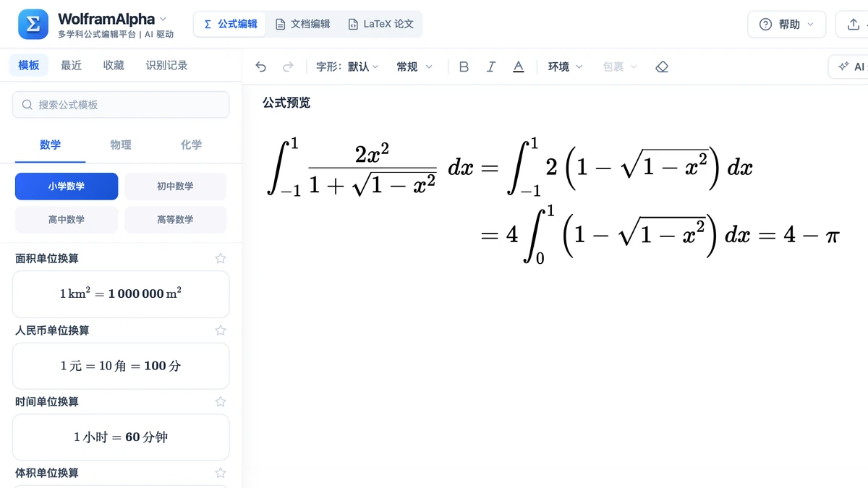
Task: Choose the 化学 subject tab
Action: (191, 145)
